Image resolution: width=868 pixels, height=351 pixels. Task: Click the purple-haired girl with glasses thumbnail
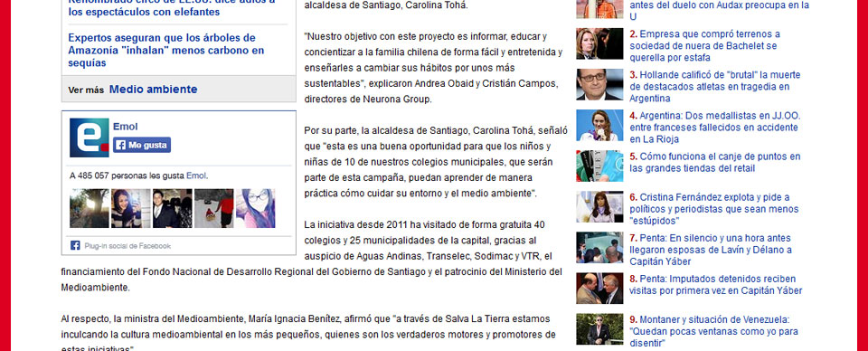pos(255,208)
